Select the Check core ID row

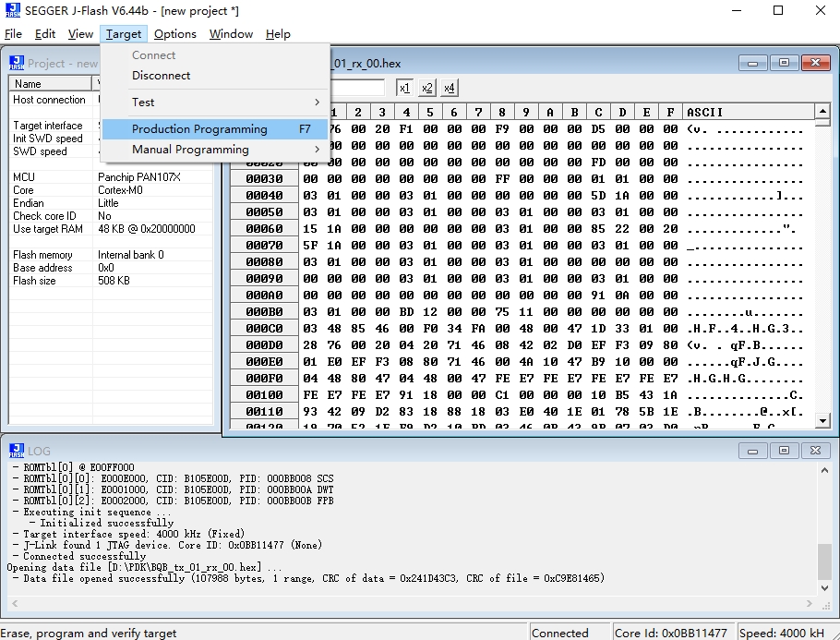tap(112, 216)
